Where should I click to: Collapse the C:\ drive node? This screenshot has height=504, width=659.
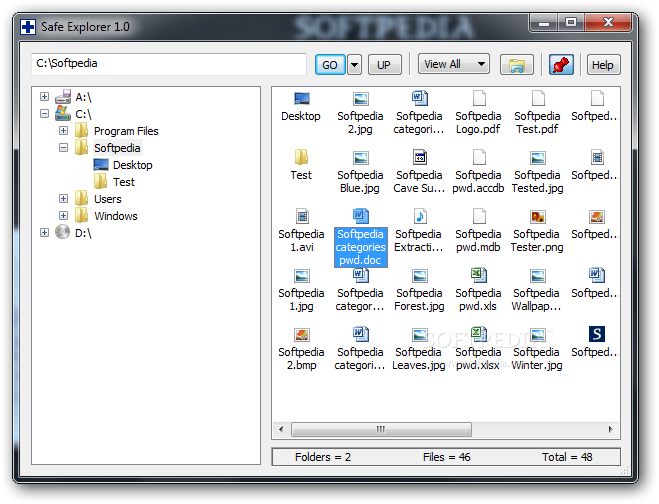pyautogui.click(x=44, y=113)
